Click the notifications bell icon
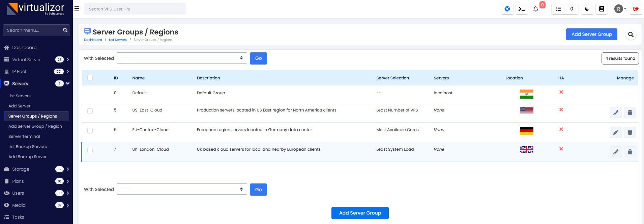Image resolution: width=644 pixels, height=224 pixels. [x=535, y=9]
